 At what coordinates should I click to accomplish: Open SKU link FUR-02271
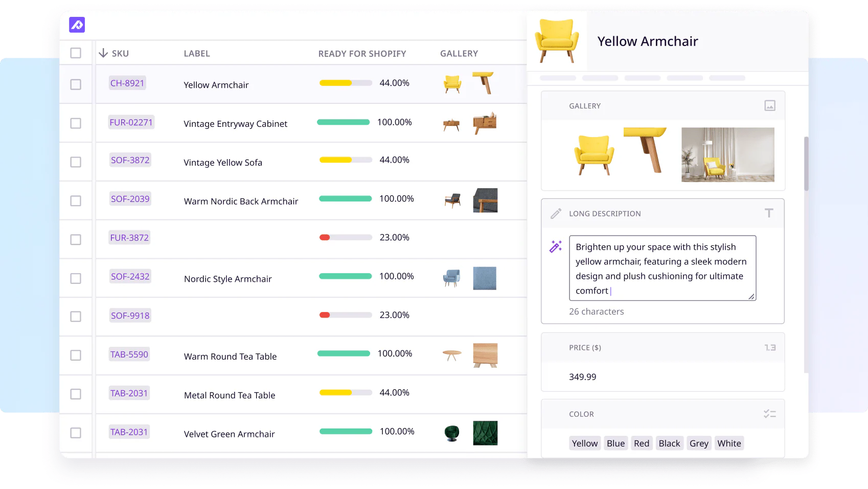[x=131, y=122]
